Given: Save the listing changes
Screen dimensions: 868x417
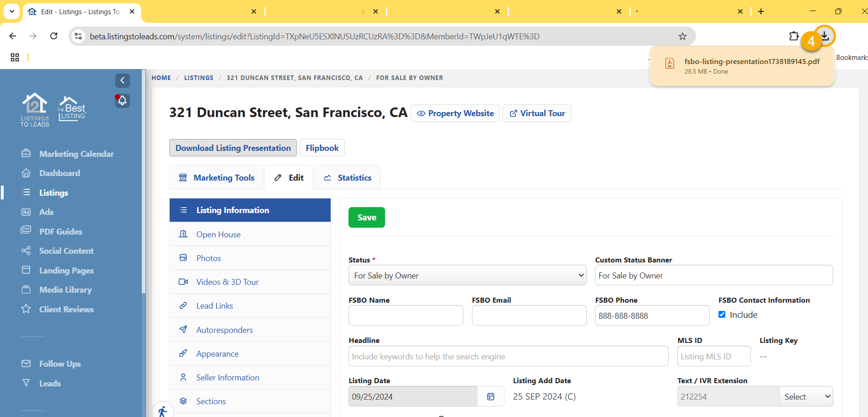Looking at the screenshot, I should 366,217.
